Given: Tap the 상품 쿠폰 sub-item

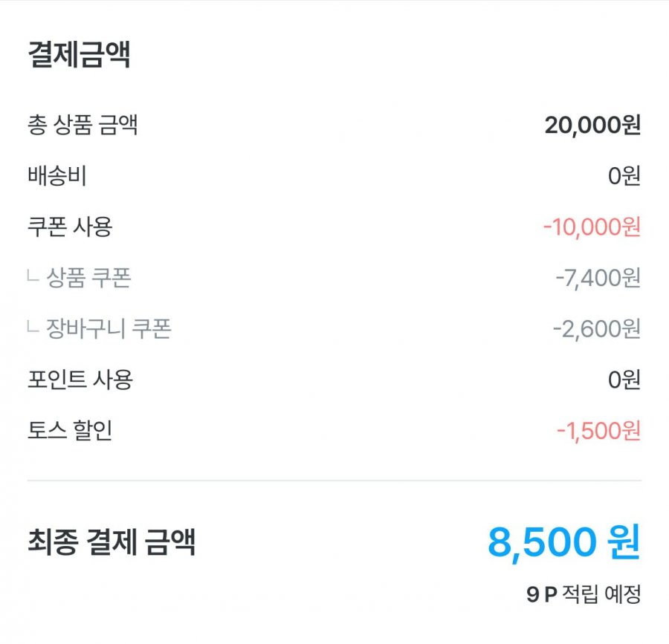Looking at the screenshot, I should pos(88,278).
